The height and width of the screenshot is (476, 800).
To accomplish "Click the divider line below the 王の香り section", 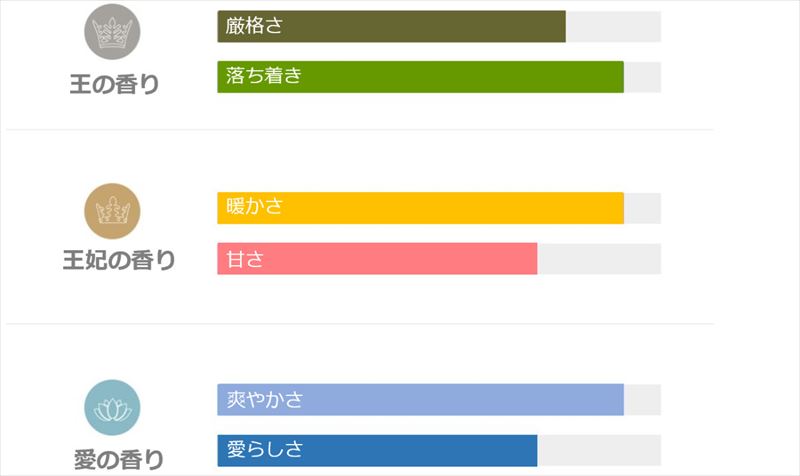I will click(x=360, y=130).
